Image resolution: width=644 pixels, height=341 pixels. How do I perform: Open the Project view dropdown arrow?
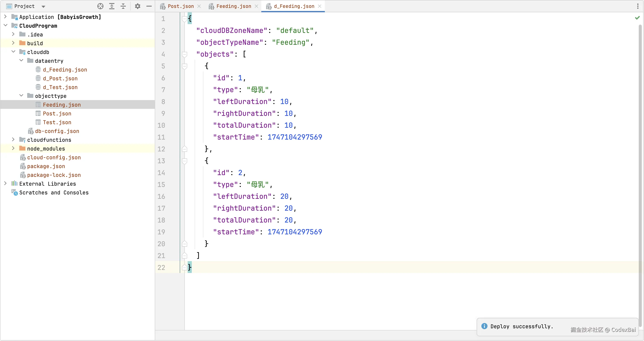coord(43,7)
